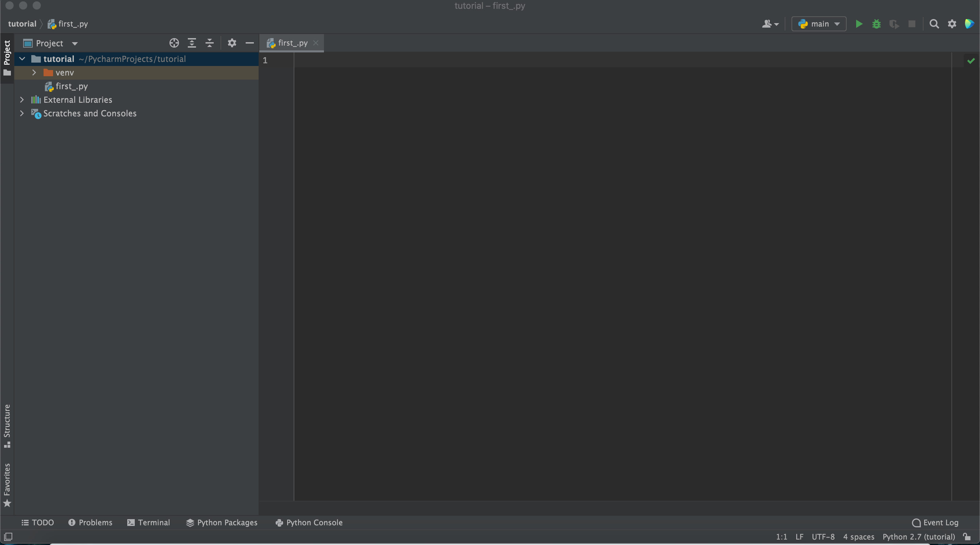Toggle tool window bars icon in status bar
This screenshot has height=545, width=980.
(x=8, y=536)
